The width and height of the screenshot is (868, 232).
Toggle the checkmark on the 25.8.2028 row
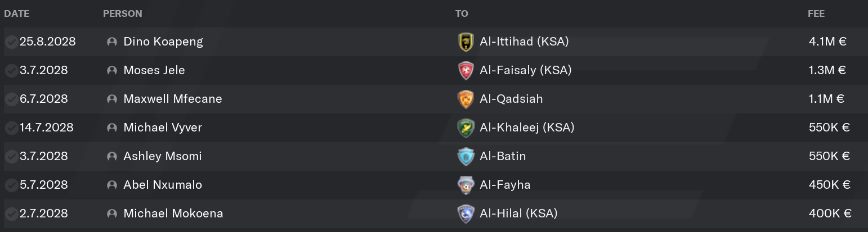[x=11, y=42]
